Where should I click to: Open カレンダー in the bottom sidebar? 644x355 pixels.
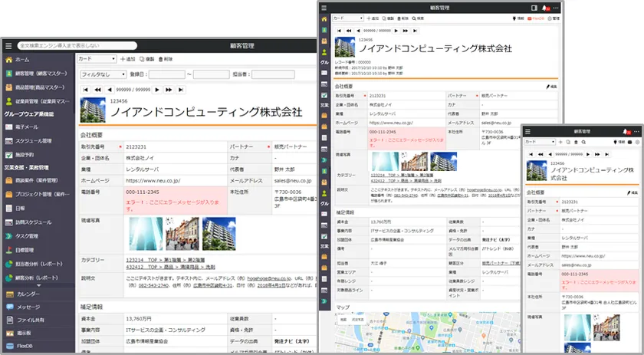[28, 294]
